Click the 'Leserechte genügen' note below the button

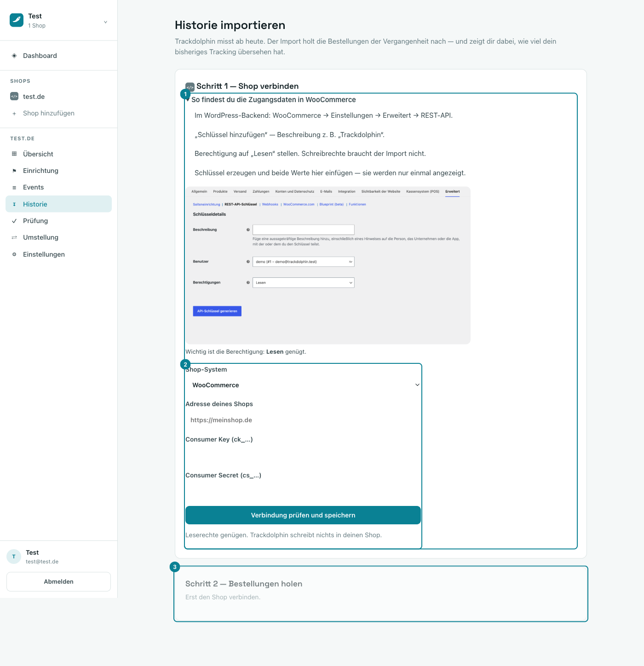tap(283, 535)
